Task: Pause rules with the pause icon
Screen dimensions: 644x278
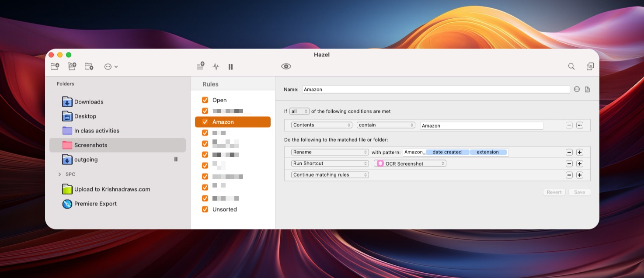Action: coord(230,66)
